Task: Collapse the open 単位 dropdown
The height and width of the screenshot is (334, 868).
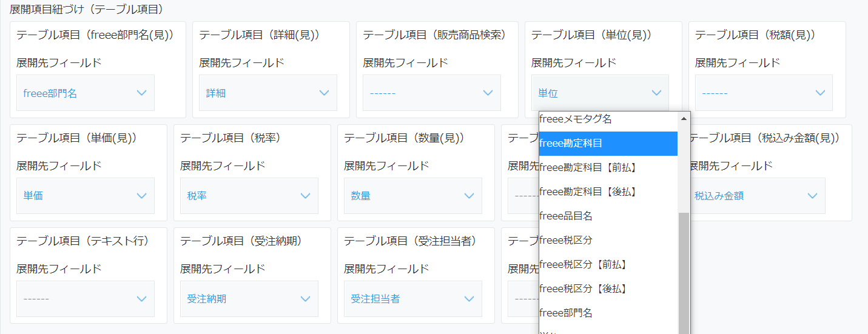Action: click(600, 93)
